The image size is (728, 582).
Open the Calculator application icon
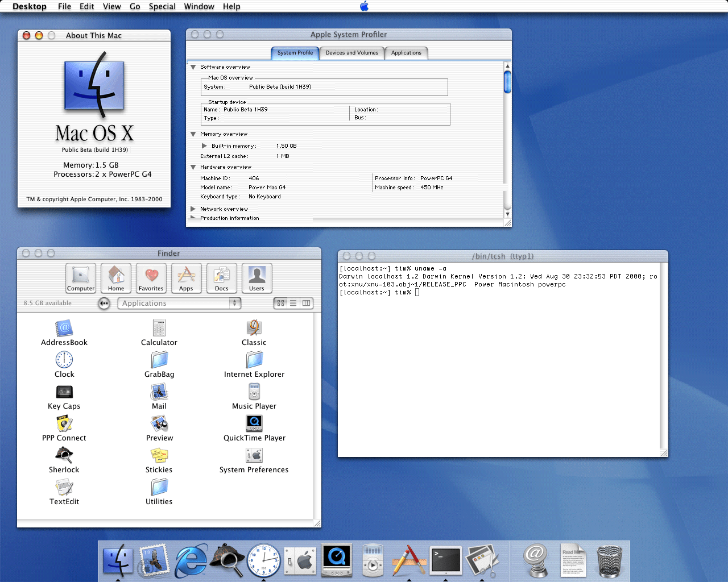(159, 329)
